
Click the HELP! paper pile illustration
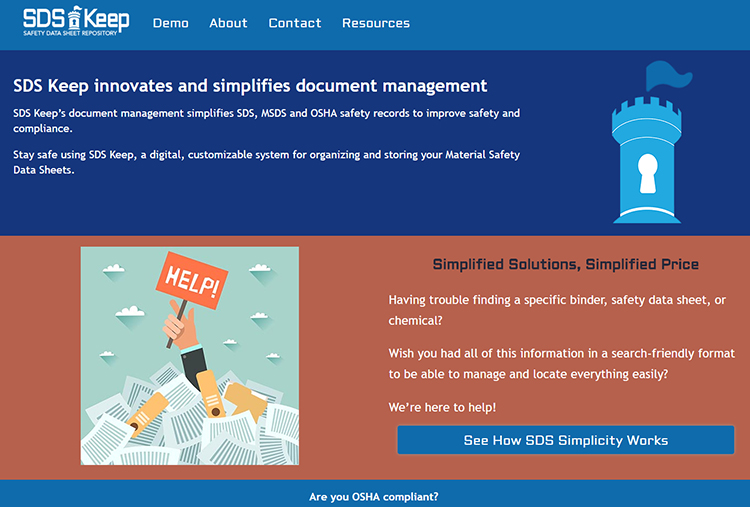point(190,356)
